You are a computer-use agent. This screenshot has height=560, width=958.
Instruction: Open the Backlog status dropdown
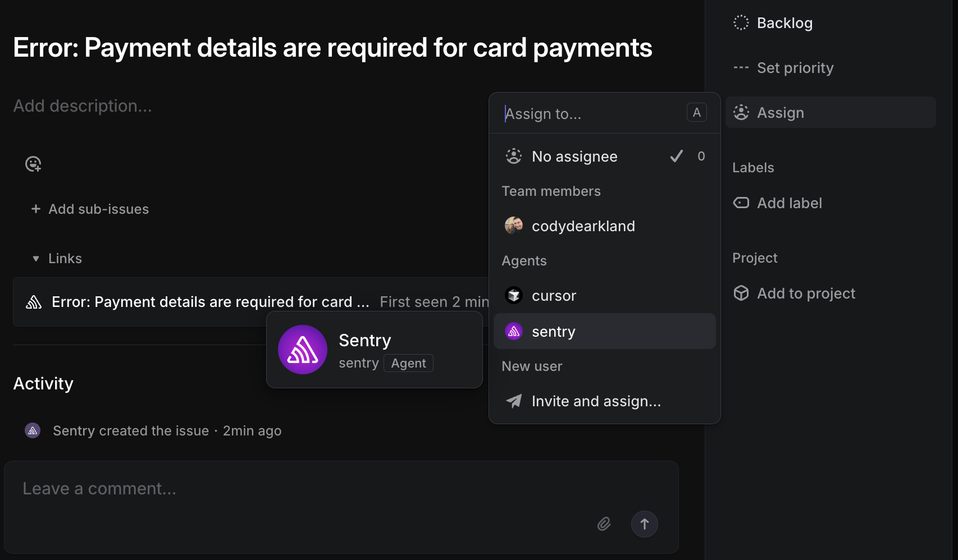pyautogui.click(x=784, y=23)
